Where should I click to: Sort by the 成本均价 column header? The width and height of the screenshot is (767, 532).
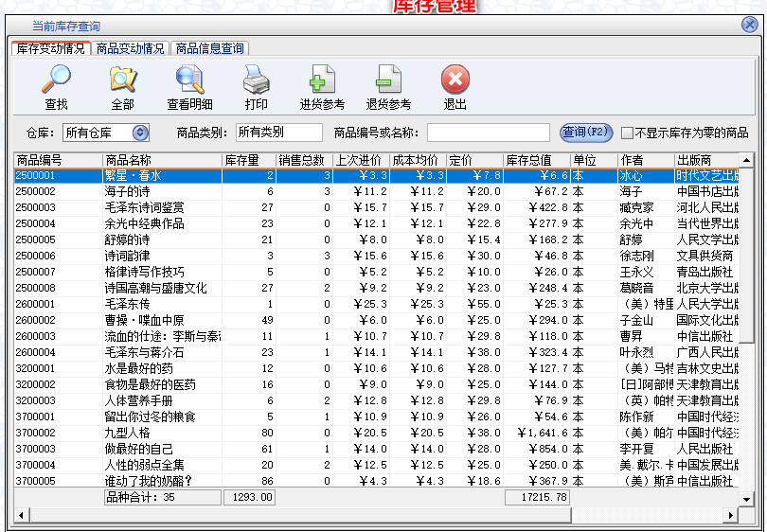(418, 160)
